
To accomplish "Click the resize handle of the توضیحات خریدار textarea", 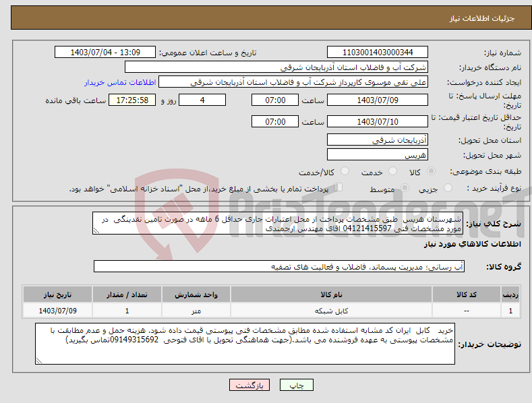I will pos(39,361).
